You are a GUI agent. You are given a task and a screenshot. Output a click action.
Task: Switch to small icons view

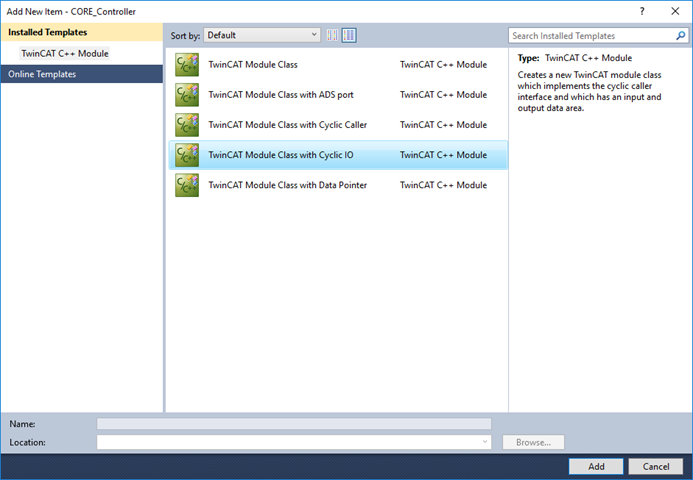(332, 35)
